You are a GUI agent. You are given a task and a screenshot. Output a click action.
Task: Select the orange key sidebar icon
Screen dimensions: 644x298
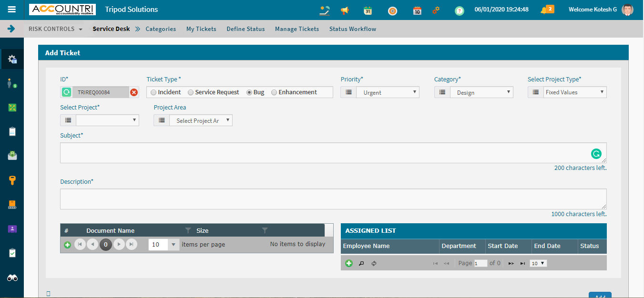click(12, 180)
